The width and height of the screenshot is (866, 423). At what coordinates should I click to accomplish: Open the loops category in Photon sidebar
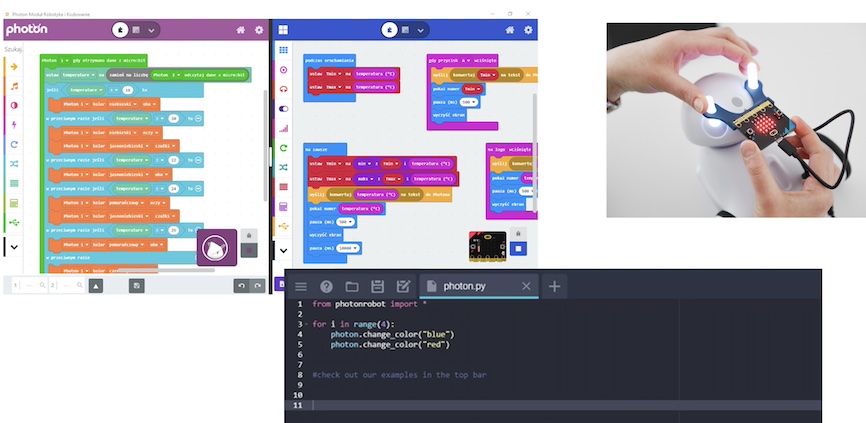[14, 144]
